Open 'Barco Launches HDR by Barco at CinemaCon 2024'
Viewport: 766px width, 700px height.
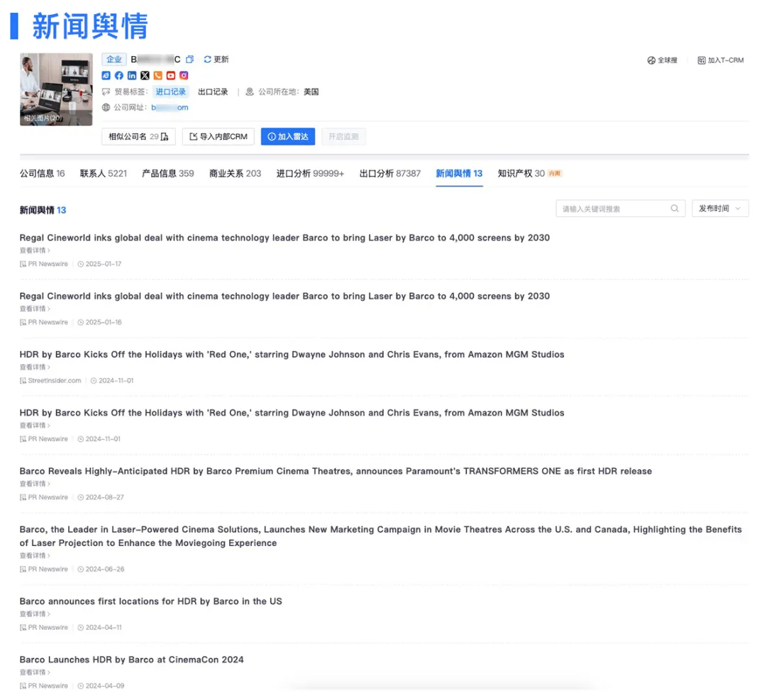(131, 660)
